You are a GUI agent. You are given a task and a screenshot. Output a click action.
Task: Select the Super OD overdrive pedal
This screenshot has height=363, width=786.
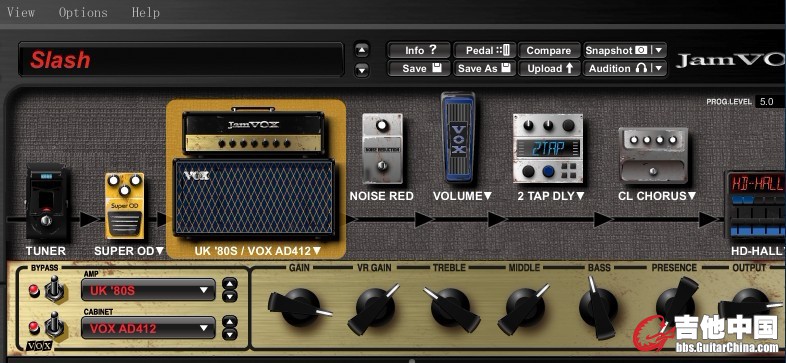tap(125, 205)
